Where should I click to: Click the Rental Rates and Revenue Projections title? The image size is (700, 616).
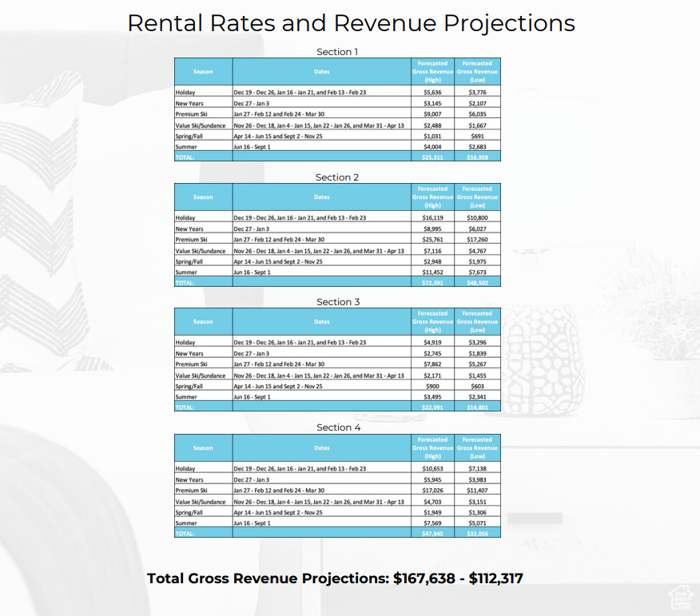pos(351,22)
